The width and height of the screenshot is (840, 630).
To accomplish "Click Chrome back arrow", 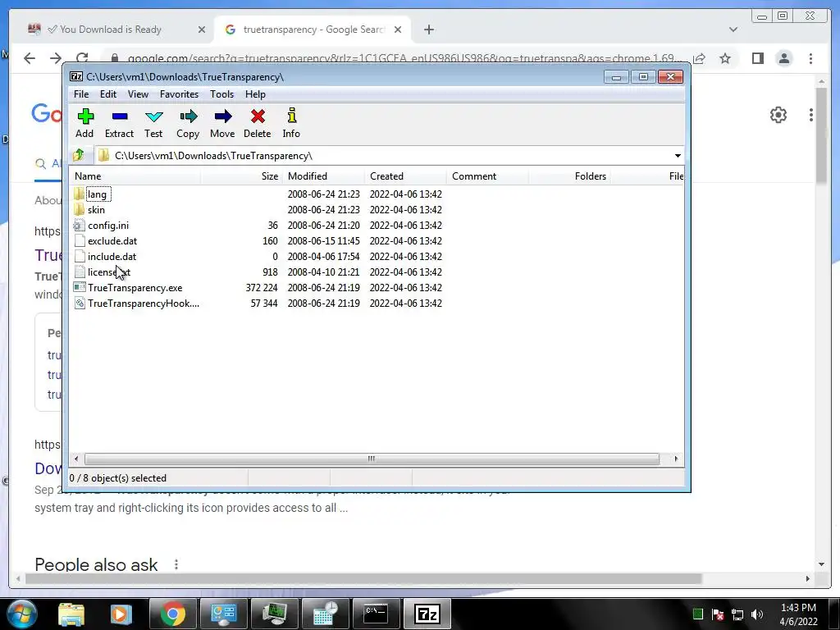I will point(30,58).
